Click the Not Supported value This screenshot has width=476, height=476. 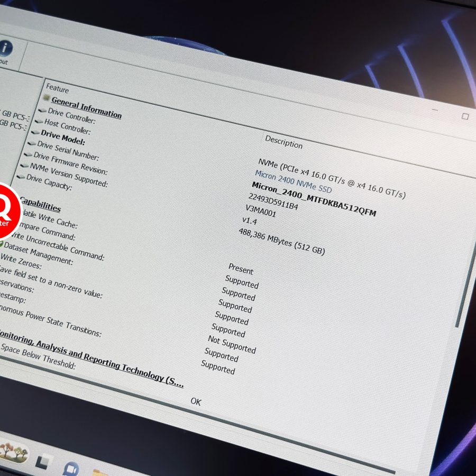232,344
